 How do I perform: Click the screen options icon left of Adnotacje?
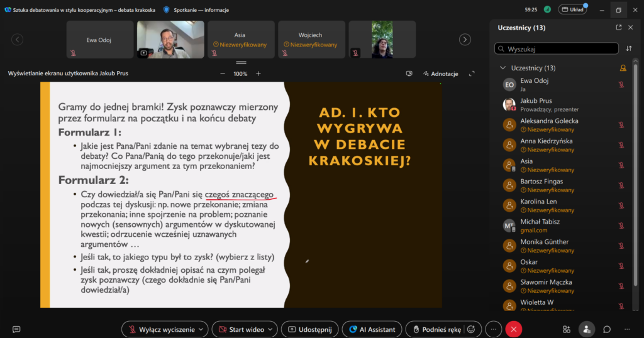pyautogui.click(x=409, y=74)
